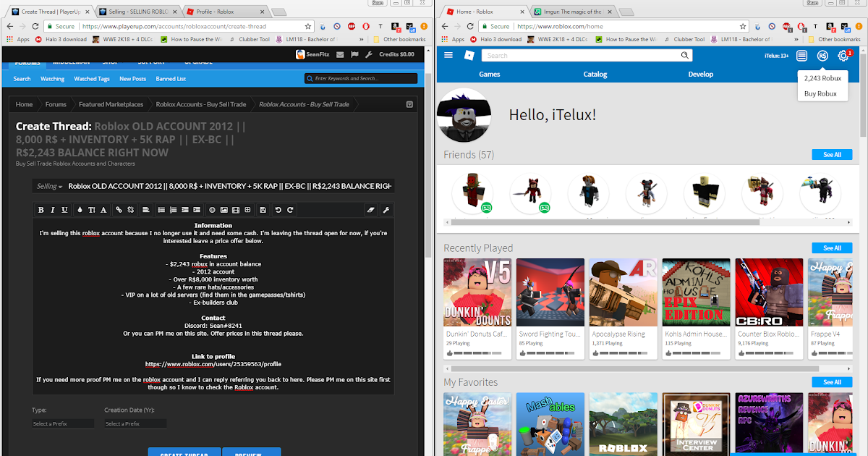Open the font size tool
This screenshot has width=868, height=456.
pos(91,210)
